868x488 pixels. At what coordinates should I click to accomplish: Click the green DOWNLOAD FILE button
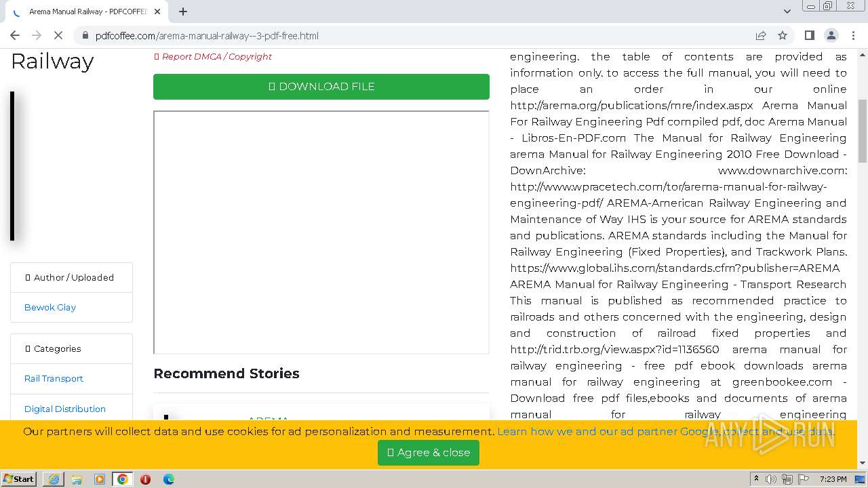pyautogui.click(x=321, y=86)
